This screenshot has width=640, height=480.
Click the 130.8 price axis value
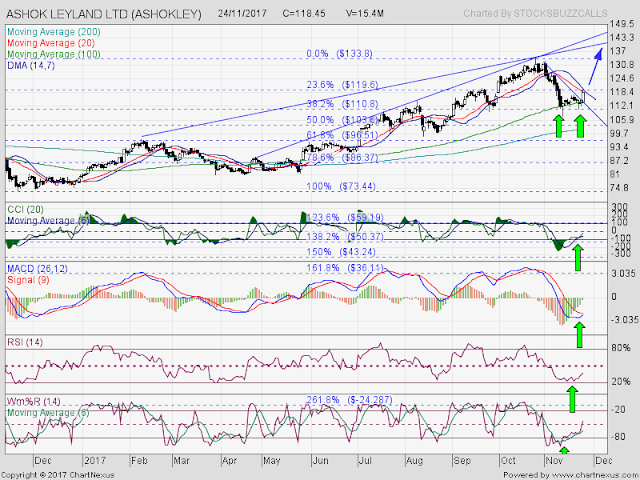point(622,64)
